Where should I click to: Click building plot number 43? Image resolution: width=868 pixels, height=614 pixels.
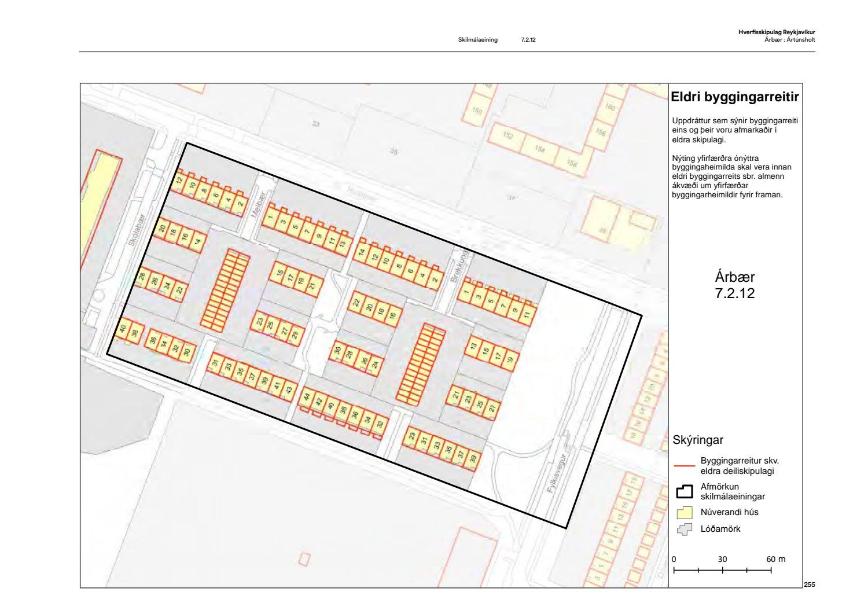click(x=289, y=389)
